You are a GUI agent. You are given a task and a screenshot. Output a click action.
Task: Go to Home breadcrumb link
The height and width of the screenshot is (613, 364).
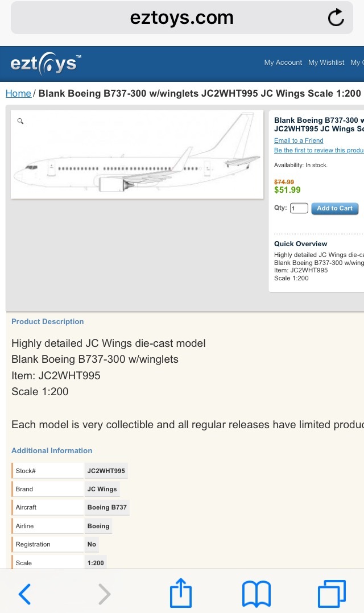coord(18,93)
